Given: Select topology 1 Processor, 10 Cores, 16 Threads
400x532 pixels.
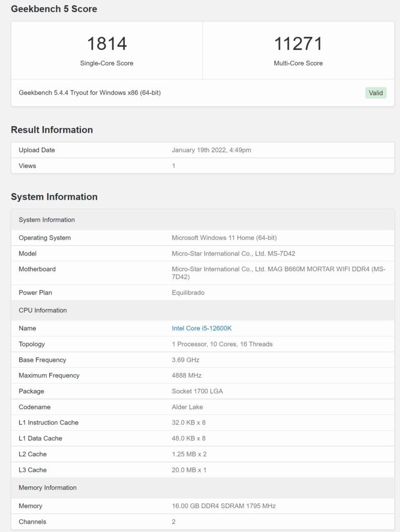Looking at the screenshot, I should click(x=222, y=344).
